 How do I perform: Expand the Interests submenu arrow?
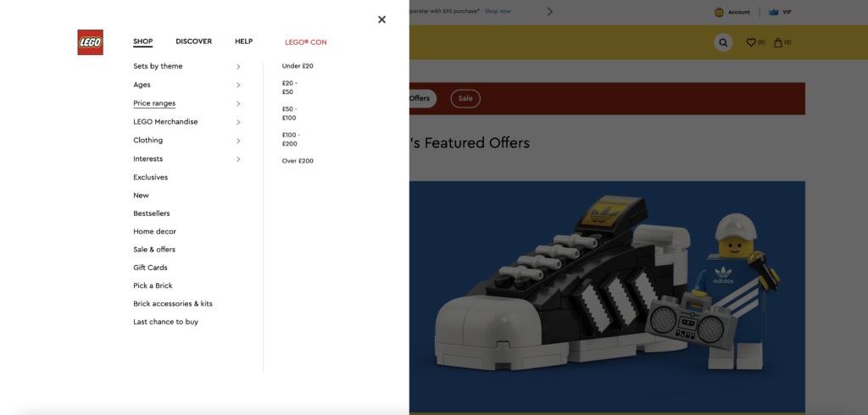[x=238, y=159]
